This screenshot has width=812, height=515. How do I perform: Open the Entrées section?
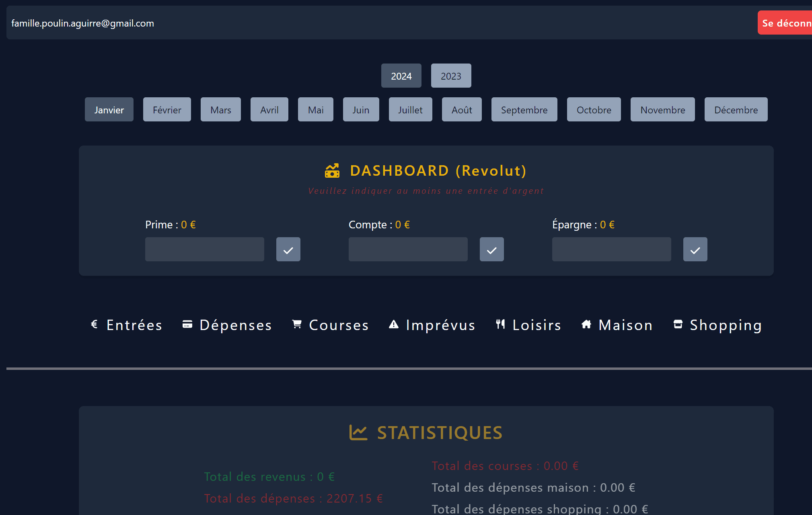pos(126,325)
